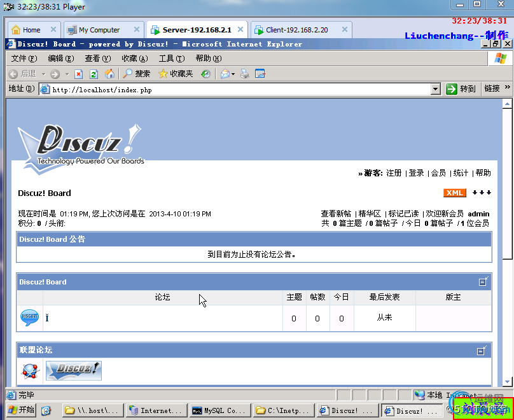
Task: Click the three down arrows beside XML
Action: pyautogui.click(x=482, y=192)
